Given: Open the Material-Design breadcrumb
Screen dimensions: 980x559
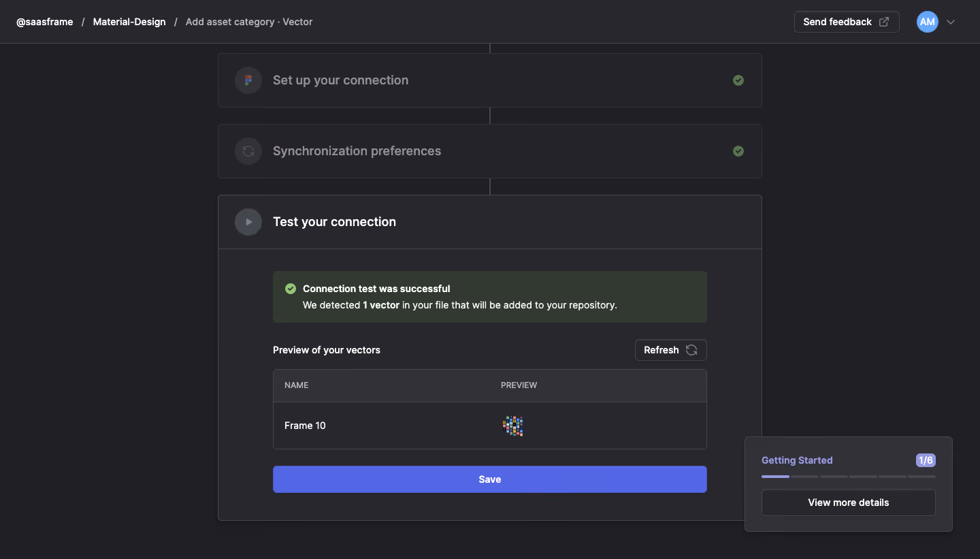Looking at the screenshot, I should 129,22.
